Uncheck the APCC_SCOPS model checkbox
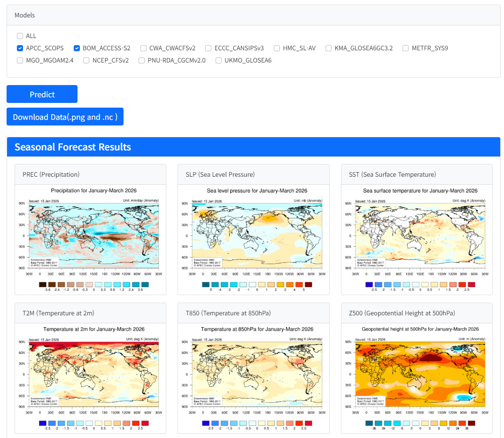Viewport: 504px width, 438px height. (x=20, y=48)
